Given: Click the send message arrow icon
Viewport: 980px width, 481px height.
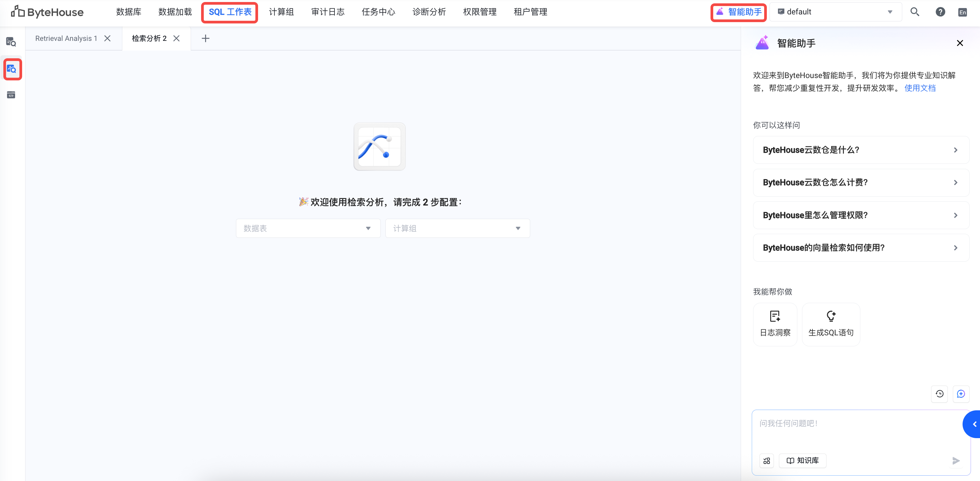Looking at the screenshot, I should click(x=956, y=461).
